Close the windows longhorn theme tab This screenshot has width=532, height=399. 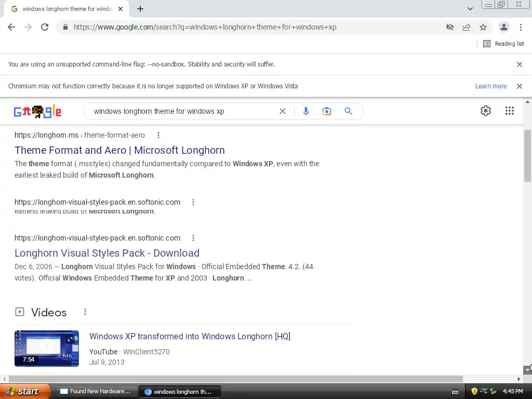(x=121, y=9)
